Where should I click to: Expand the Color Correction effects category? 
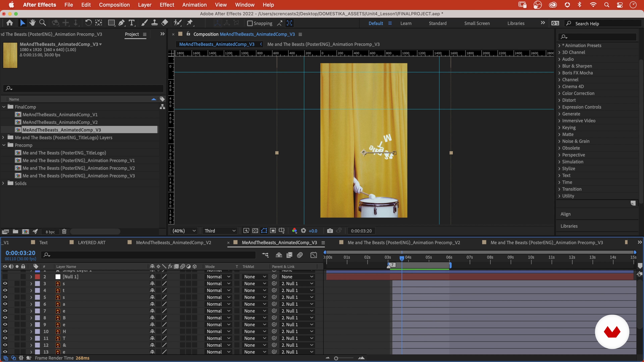point(559,93)
